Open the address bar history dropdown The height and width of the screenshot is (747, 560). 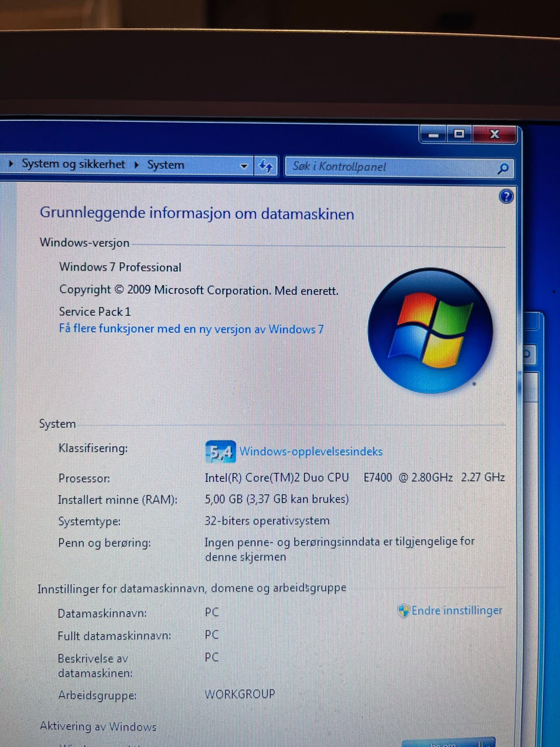[244, 166]
